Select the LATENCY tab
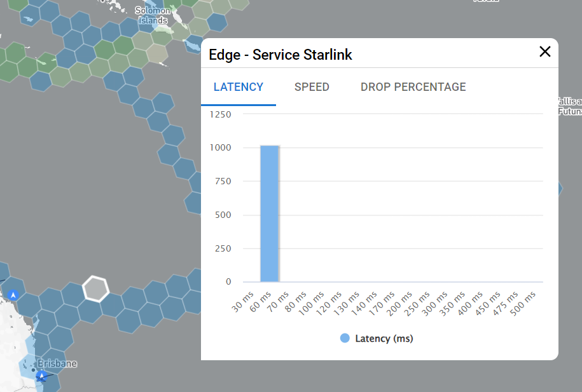582x392 pixels. pos(239,87)
